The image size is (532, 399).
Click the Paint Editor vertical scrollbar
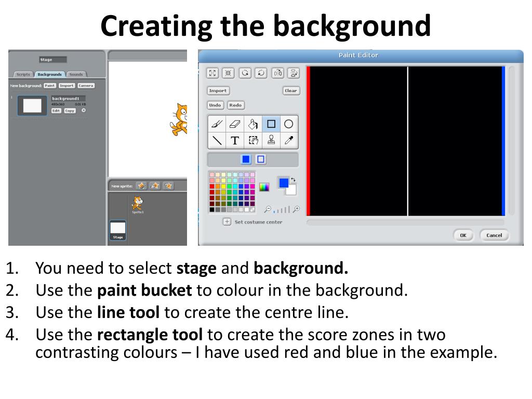[511, 140]
